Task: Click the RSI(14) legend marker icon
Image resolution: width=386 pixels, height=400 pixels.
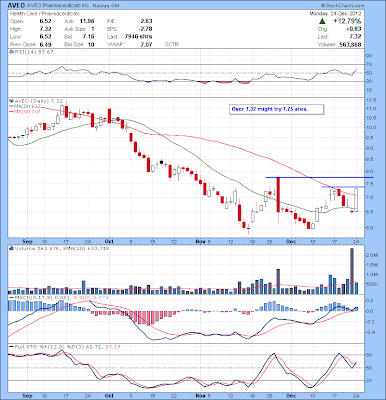Action: (x=10, y=52)
